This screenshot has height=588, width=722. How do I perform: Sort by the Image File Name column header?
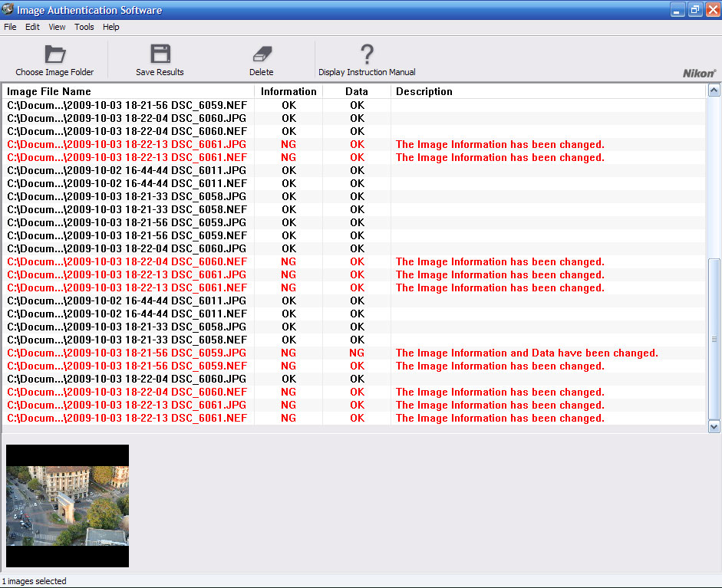point(128,91)
